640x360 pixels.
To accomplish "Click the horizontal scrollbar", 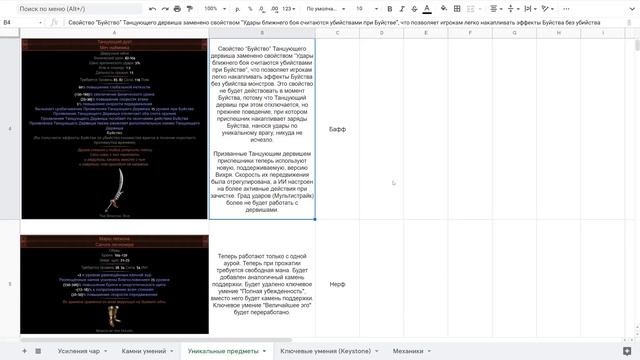I will pyautogui.click(x=156, y=340).
